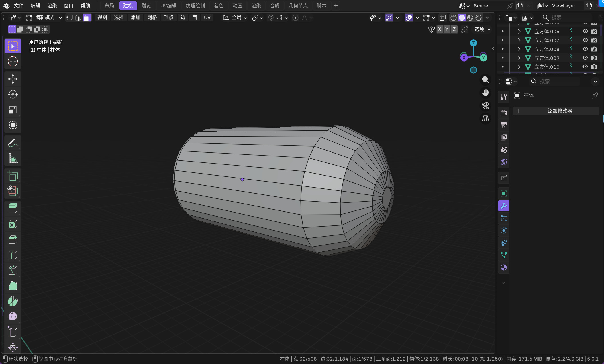Click the camera view icon

coord(485,106)
